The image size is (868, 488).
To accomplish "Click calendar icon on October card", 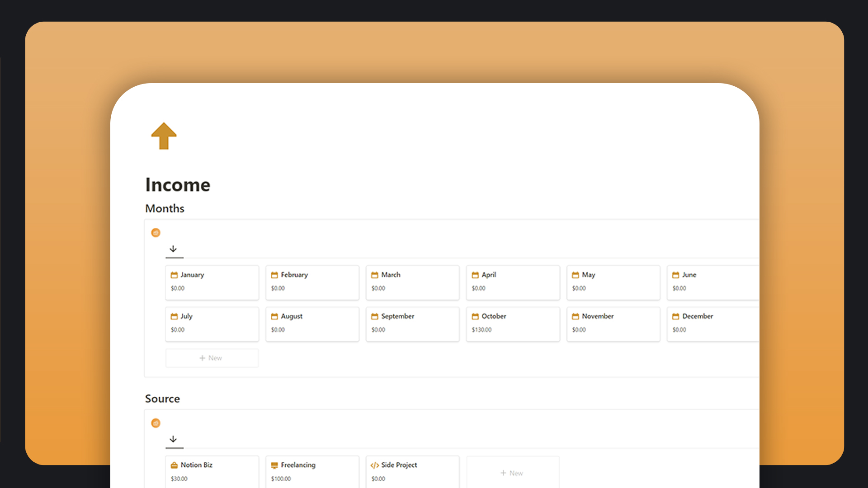I will pyautogui.click(x=475, y=316).
